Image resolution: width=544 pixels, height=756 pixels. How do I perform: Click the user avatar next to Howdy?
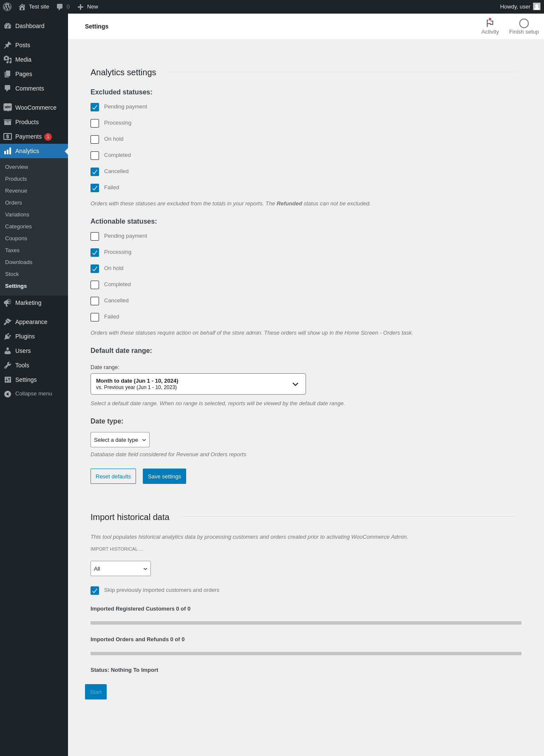click(537, 6)
